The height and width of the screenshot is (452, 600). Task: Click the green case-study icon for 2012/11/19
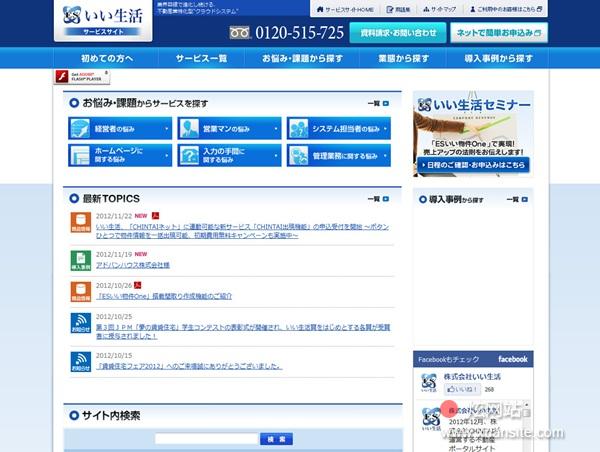click(80, 260)
